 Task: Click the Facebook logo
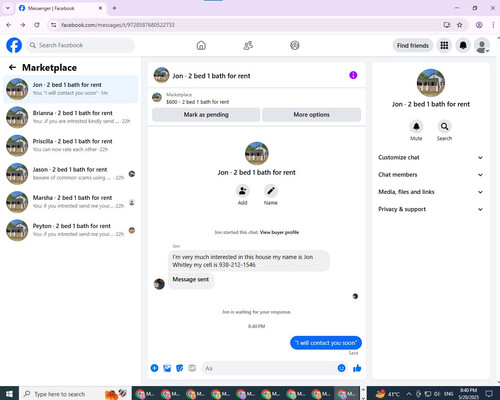tap(14, 45)
